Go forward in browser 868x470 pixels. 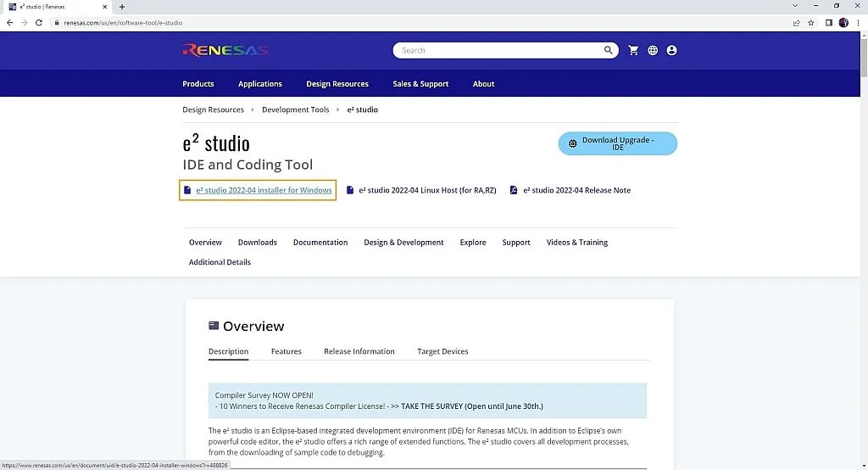(24, 23)
